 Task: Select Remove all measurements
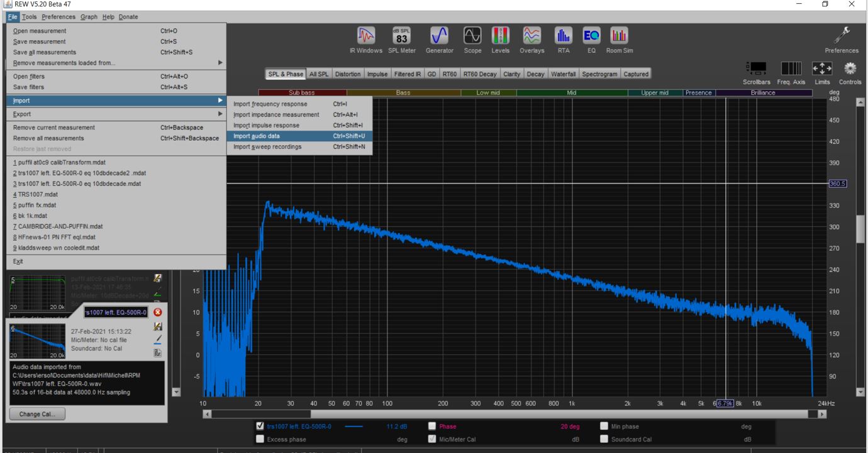116,138
